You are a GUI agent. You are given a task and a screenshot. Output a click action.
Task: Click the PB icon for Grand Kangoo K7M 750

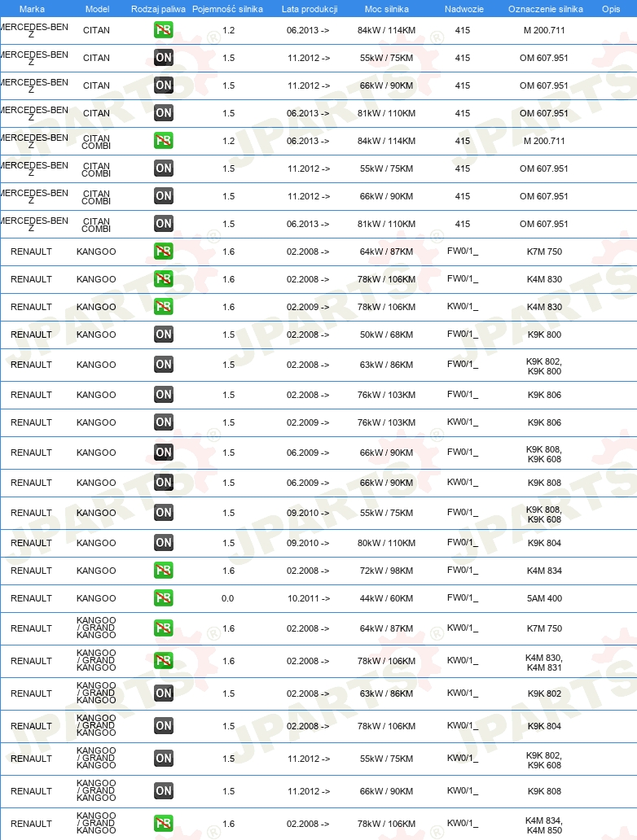click(x=164, y=628)
